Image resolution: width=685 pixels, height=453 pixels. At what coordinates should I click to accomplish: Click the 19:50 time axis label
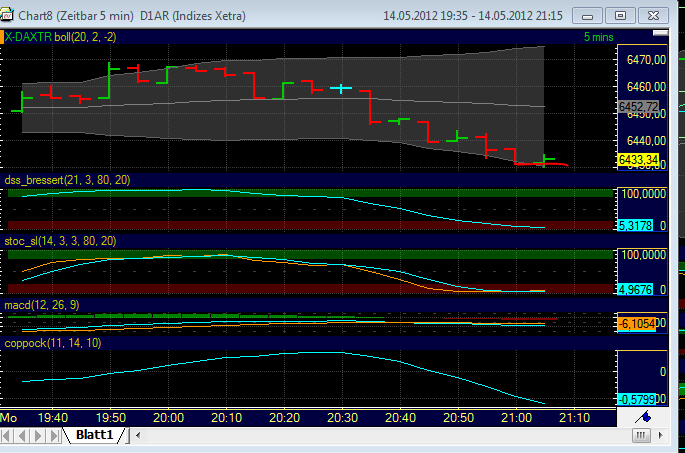(111, 418)
